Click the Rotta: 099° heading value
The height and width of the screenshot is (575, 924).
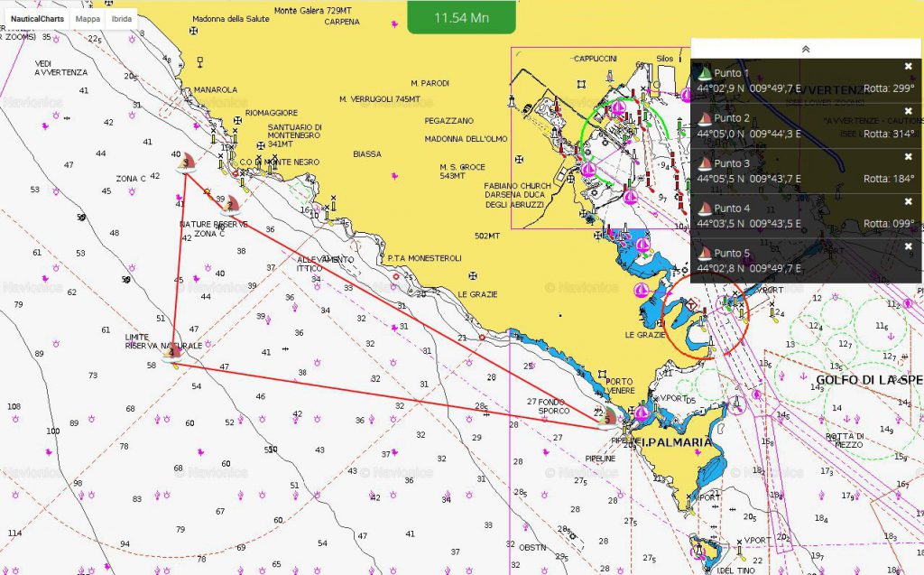[889, 224]
